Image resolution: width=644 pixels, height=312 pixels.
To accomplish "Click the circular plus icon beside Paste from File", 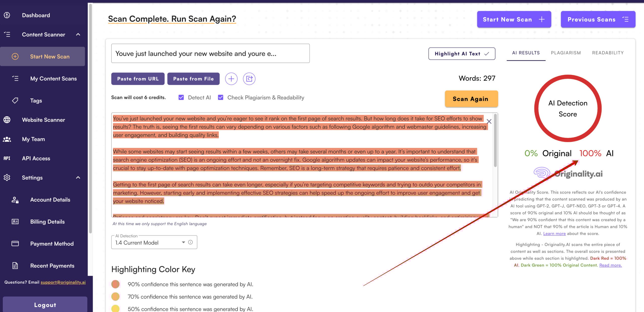I will point(231,79).
